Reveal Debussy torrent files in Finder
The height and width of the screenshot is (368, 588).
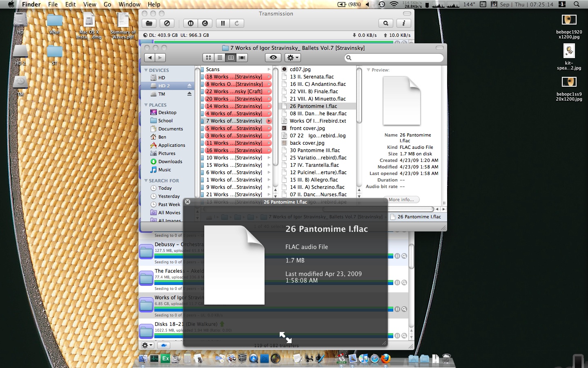(x=404, y=256)
